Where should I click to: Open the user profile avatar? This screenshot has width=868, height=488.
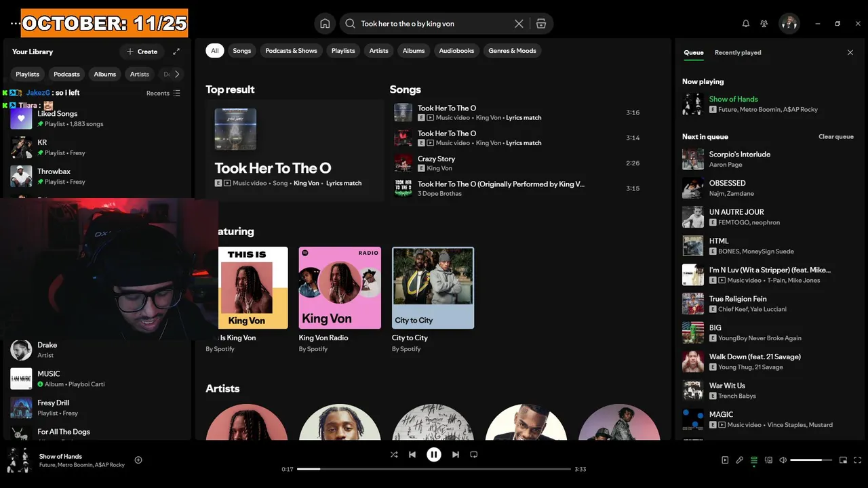coord(789,24)
